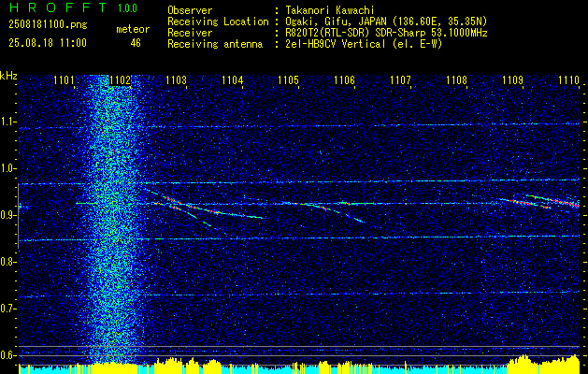
Task: Click the version number 1.0.0
Action: (127, 8)
